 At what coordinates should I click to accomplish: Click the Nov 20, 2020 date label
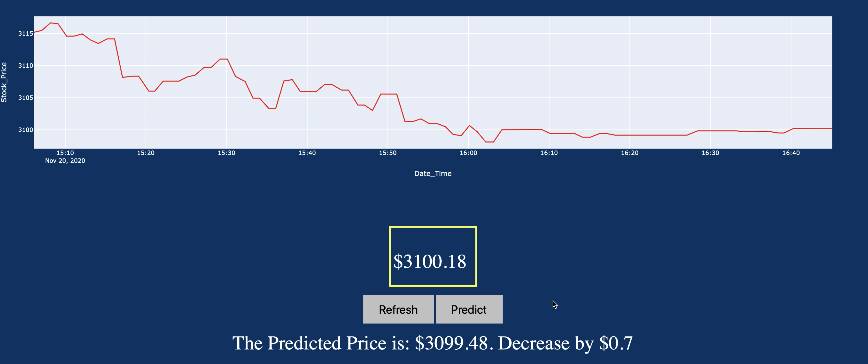[x=65, y=161]
